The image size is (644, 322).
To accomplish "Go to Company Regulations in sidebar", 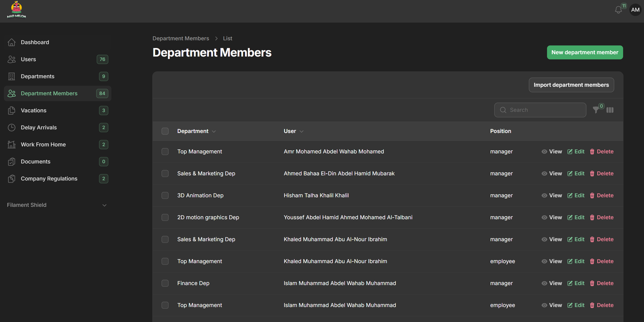I will pyautogui.click(x=49, y=179).
